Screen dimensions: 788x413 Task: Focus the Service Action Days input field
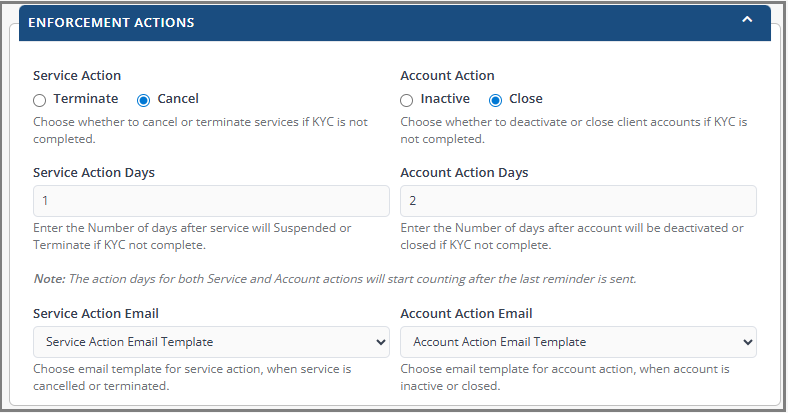point(211,201)
